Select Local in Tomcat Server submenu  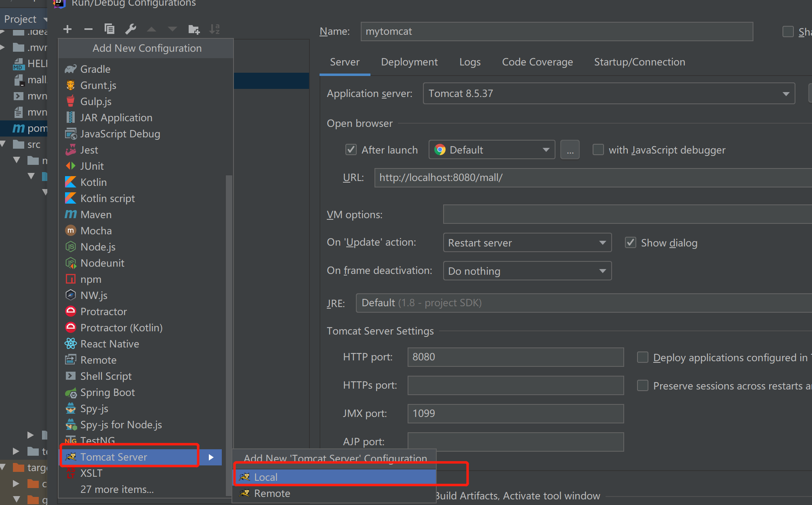click(266, 477)
